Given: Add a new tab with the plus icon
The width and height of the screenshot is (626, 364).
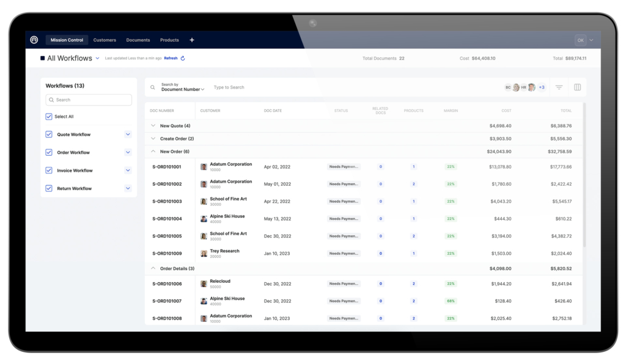Looking at the screenshot, I should point(191,40).
